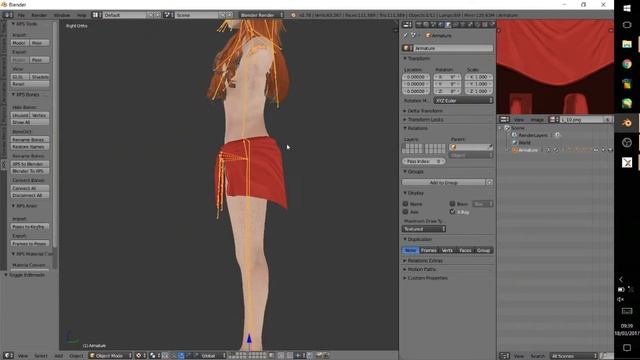The image size is (640, 360).
Task: Open the 3D viewport editor type menu
Action: (8, 356)
